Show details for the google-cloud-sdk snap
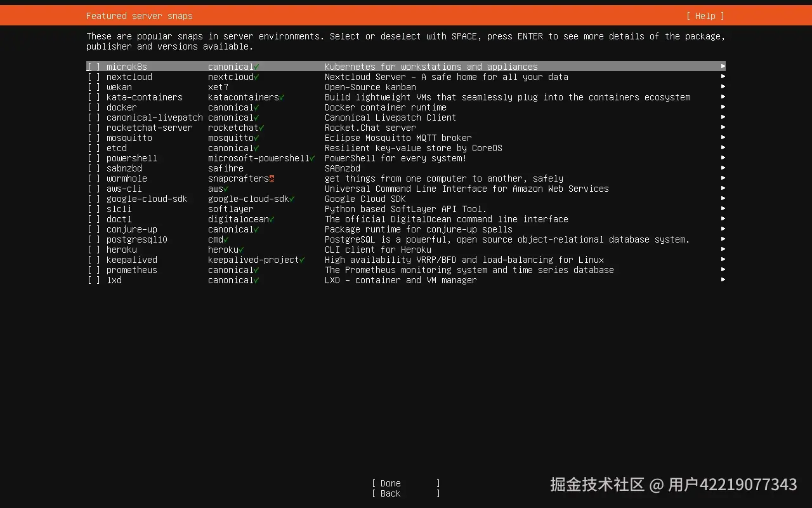 [723, 199]
